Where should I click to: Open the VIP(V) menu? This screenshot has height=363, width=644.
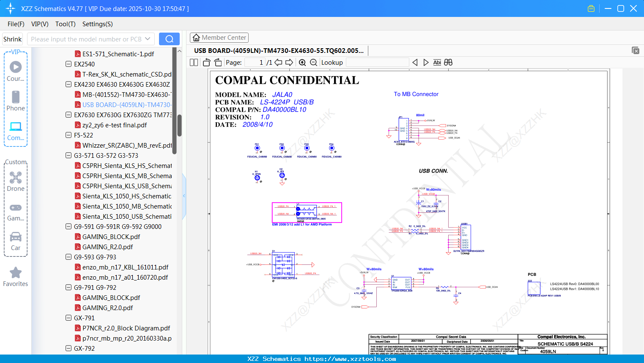click(x=40, y=24)
